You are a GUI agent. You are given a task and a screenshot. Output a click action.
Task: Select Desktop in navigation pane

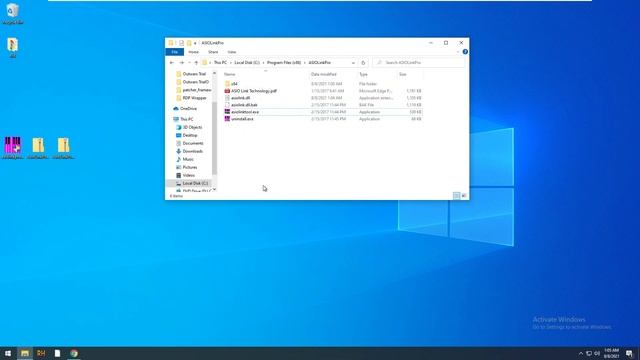(x=190, y=135)
